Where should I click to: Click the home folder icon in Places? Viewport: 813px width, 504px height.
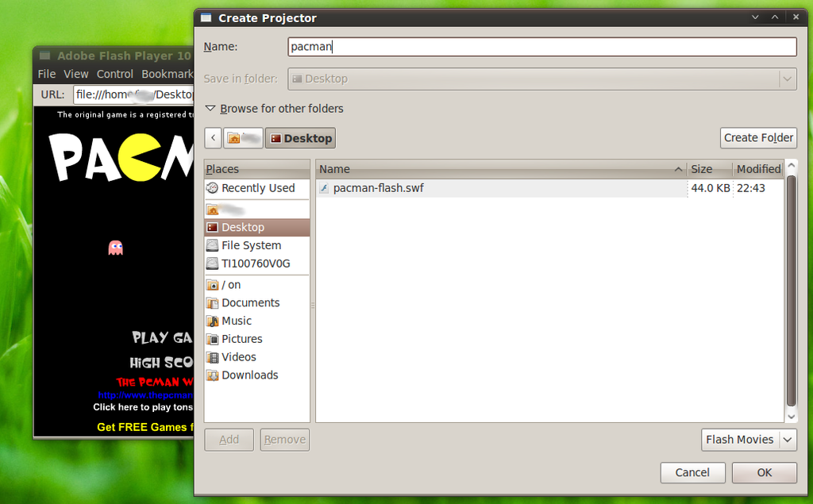(x=212, y=210)
